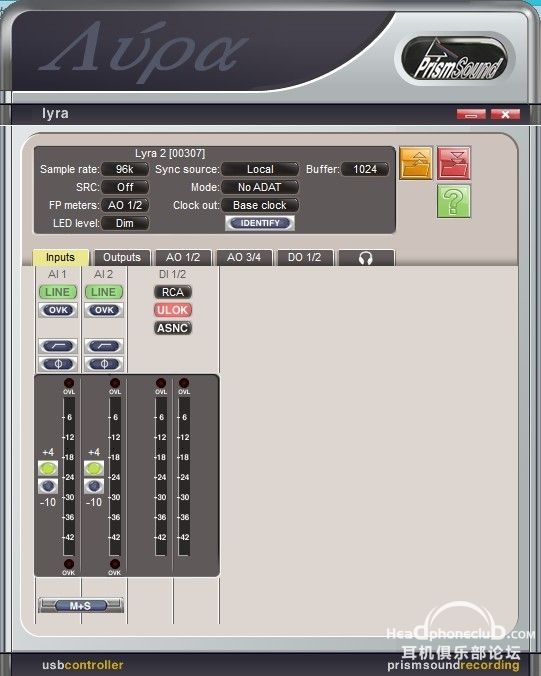
Task: Toggle the AI 2 phase invert icon
Action: [x=104, y=364]
